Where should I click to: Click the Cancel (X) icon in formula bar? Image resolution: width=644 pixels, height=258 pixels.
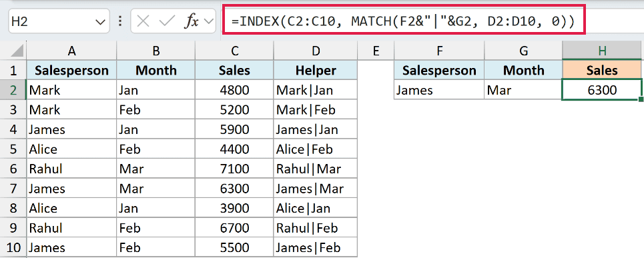pos(143,22)
